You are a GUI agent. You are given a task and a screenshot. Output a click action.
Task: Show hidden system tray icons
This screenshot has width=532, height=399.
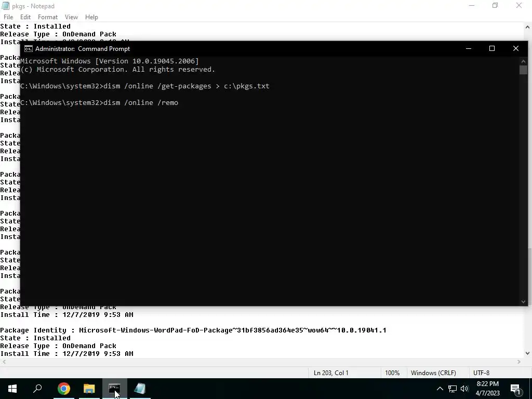[x=440, y=389]
